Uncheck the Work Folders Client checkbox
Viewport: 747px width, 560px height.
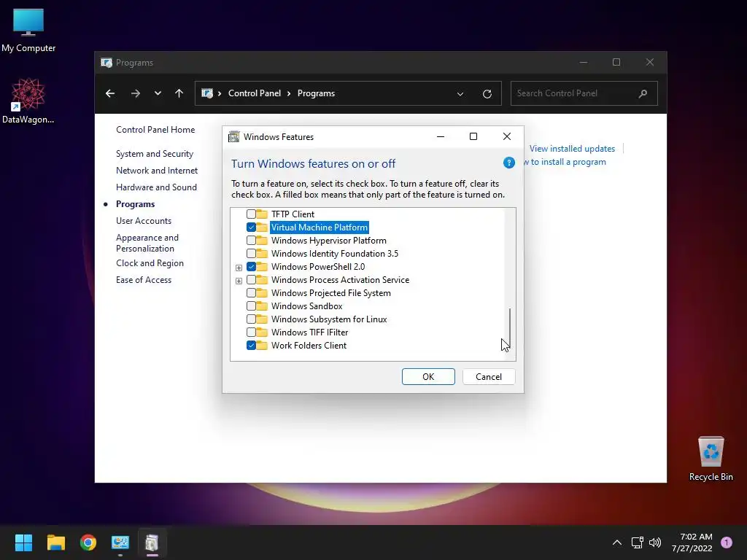pyautogui.click(x=251, y=345)
